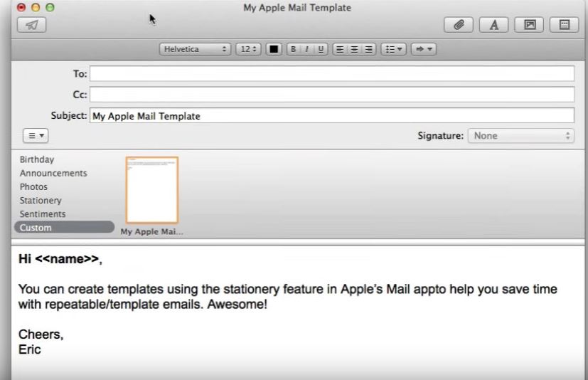
Task: Zoom the message window with green button
Action: (50, 8)
